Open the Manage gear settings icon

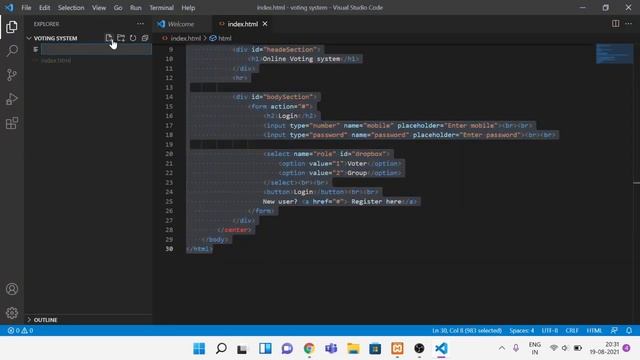pos(12,313)
